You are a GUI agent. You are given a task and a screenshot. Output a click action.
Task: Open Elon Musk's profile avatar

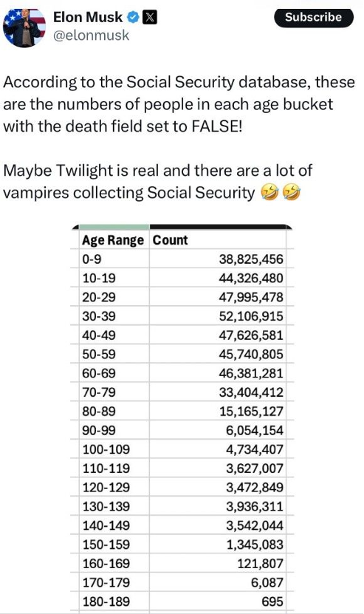pos(24,27)
